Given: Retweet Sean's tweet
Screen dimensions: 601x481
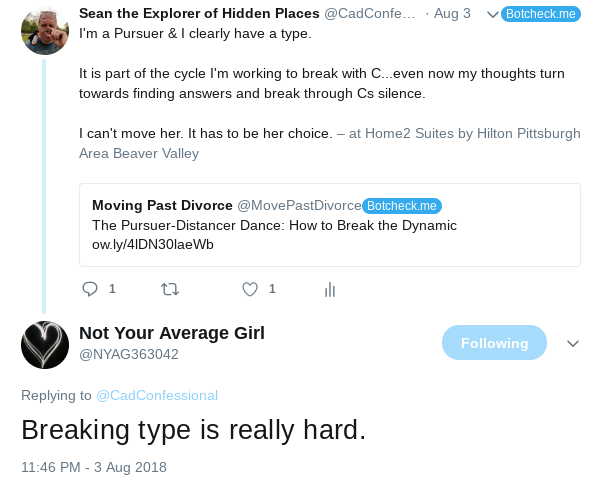Looking at the screenshot, I should [171, 289].
